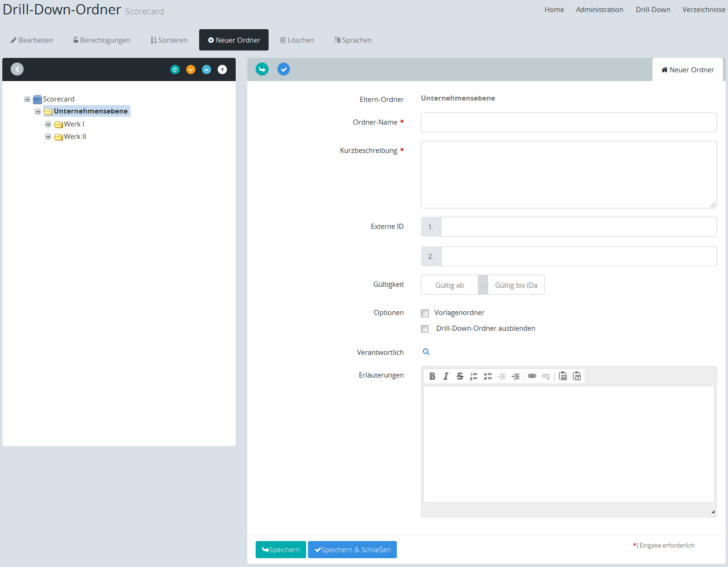Click the Bold icon in Erläuterungen editor
The image size is (728, 567).
(x=432, y=376)
